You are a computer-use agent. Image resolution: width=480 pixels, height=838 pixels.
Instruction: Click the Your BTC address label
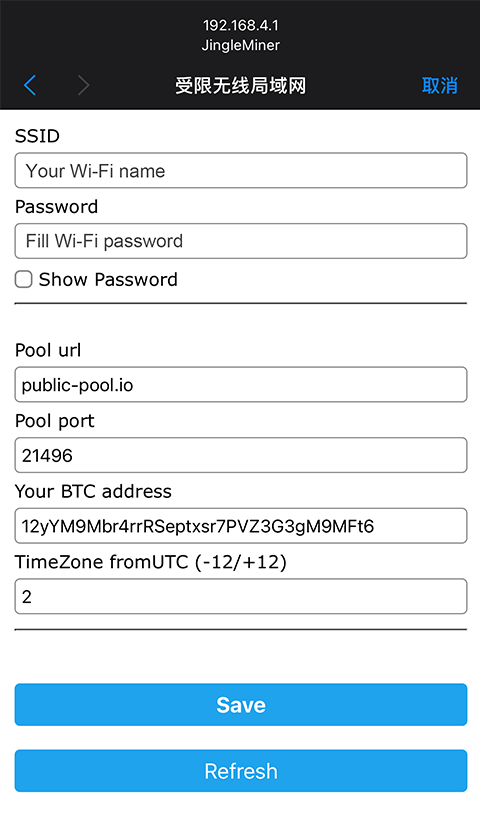click(x=94, y=491)
